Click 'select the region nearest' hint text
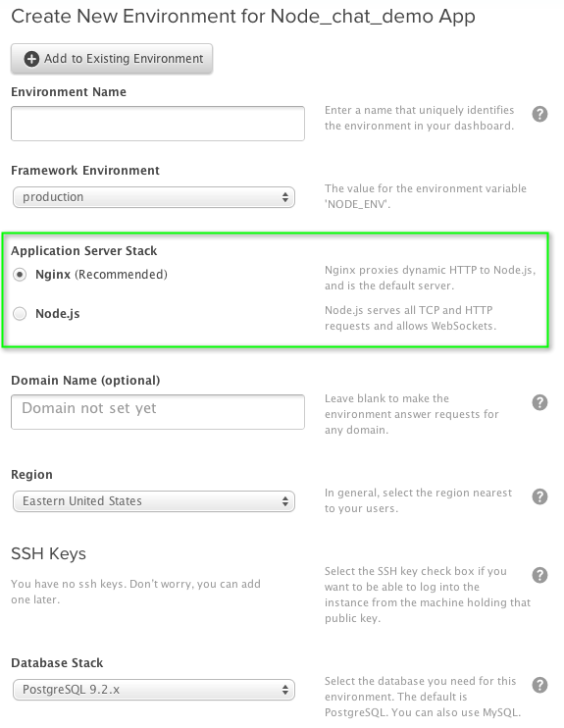564x728 pixels. tap(418, 500)
